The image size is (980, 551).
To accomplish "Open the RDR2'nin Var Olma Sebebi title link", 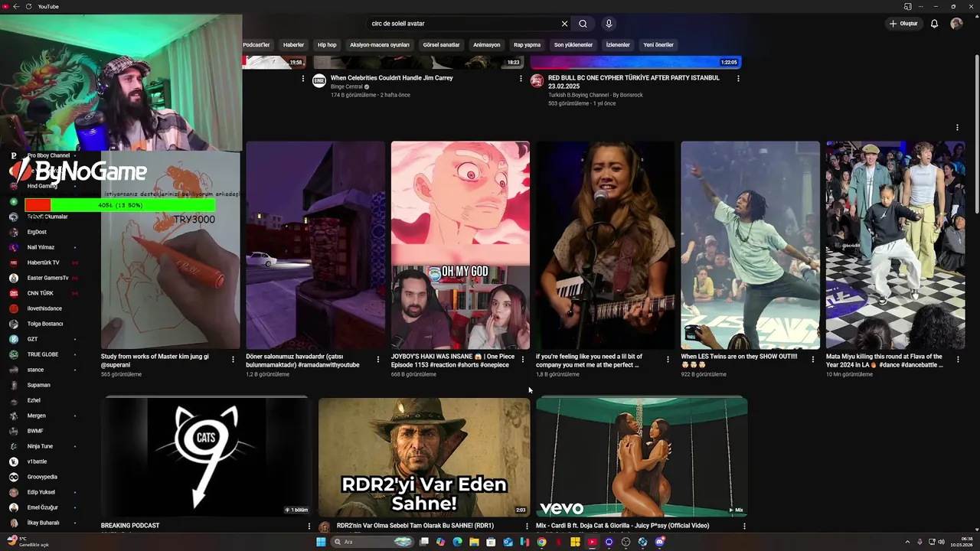I will point(415,526).
